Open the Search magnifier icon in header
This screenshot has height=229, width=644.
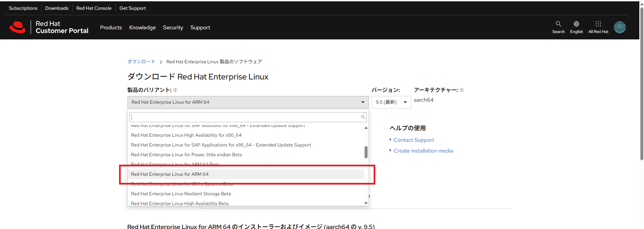pos(558,24)
